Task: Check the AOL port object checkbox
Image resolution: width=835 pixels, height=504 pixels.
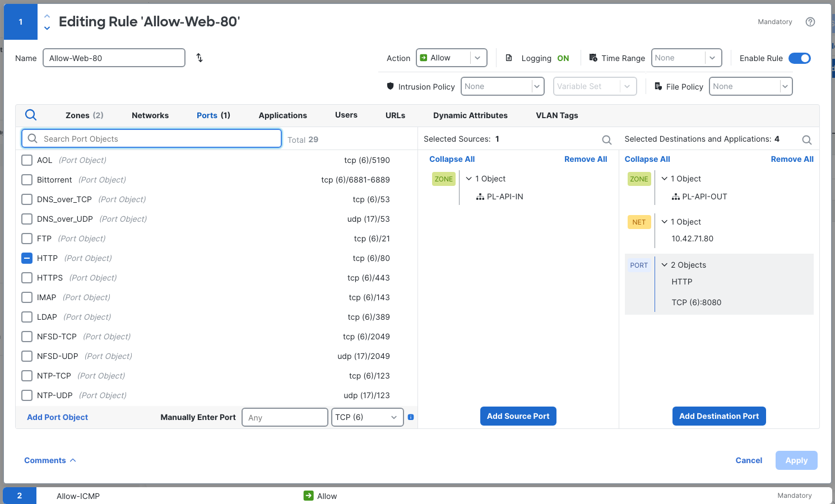Action: pyautogui.click(x=27, y=160)
